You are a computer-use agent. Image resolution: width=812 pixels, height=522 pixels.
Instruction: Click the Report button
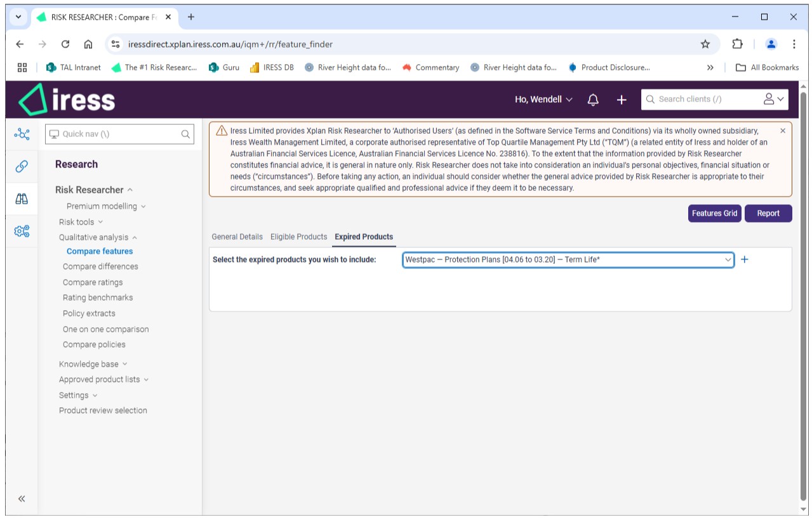[x=768, y=213]
